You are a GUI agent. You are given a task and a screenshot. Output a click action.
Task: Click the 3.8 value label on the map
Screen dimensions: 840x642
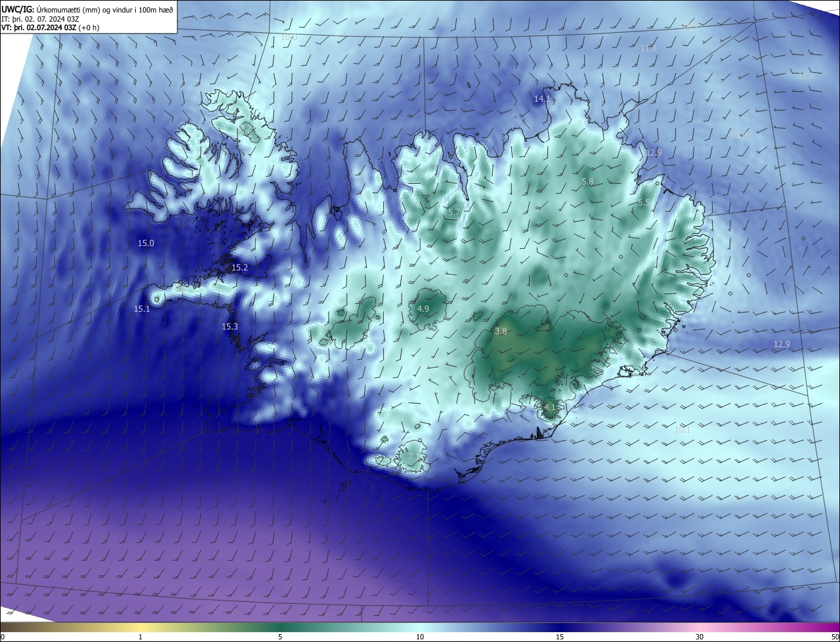[x=501, y=332]
